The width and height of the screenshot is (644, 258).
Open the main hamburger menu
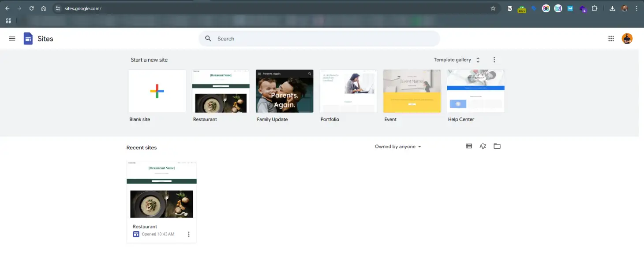(12, 39)
